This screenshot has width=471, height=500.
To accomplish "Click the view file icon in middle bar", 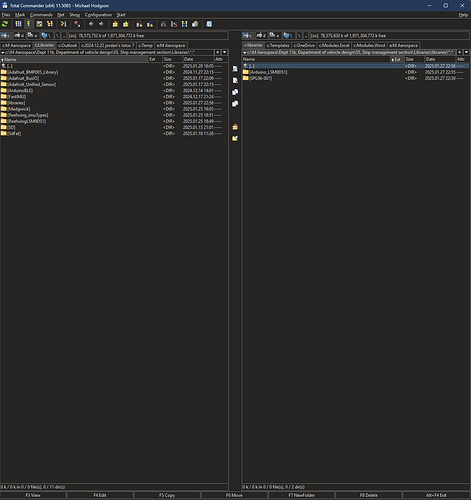I will tap(235, 69).
